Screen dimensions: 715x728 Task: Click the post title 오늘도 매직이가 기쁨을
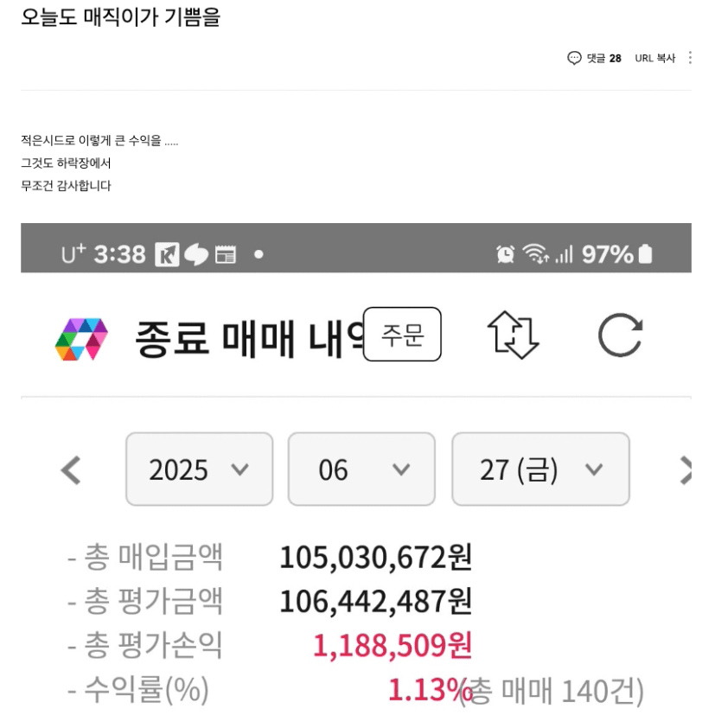pos(122,17)
